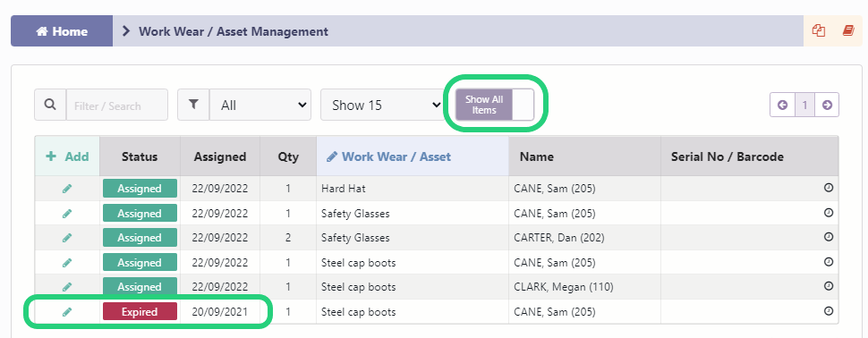Image resolution: width=868 pixels, height=338 pixels.
Task: Open history clock for Expired row
Action: [x=829, y=311]
